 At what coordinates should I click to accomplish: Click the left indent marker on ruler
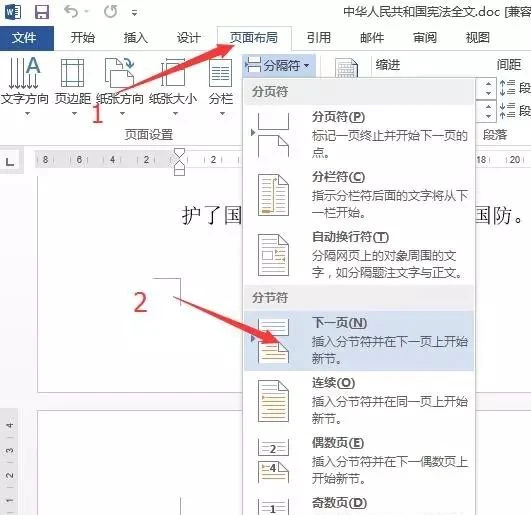(x=179, y=168)
